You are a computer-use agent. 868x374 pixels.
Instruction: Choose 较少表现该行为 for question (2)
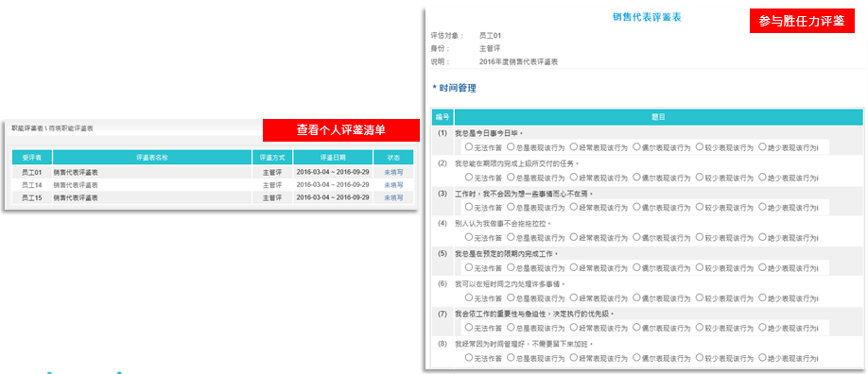(700, 178)
